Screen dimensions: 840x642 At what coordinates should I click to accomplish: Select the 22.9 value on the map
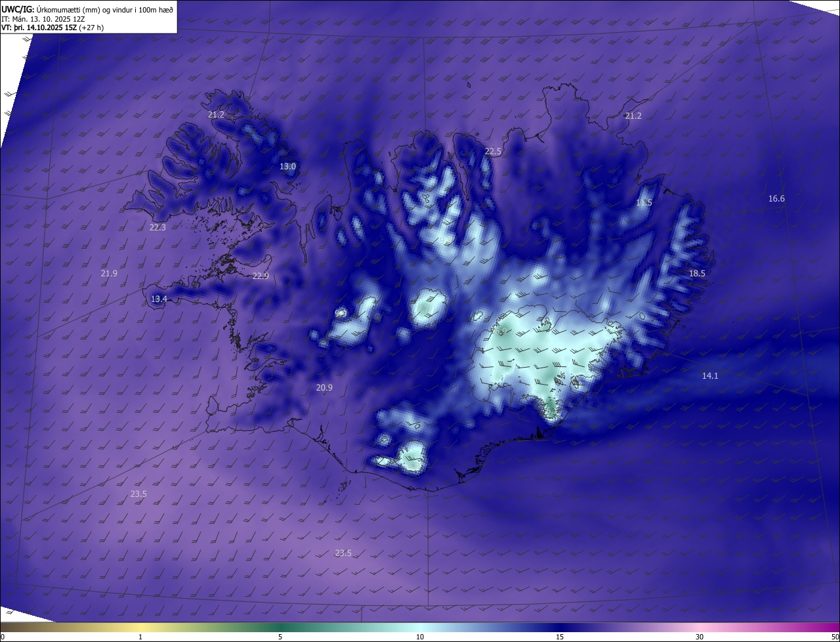point(261,276)
